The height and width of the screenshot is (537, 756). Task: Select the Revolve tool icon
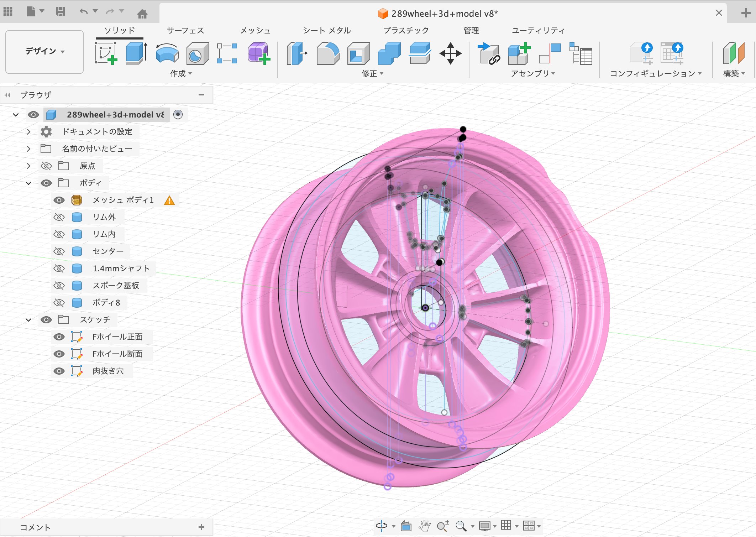[x=167, y=53]
